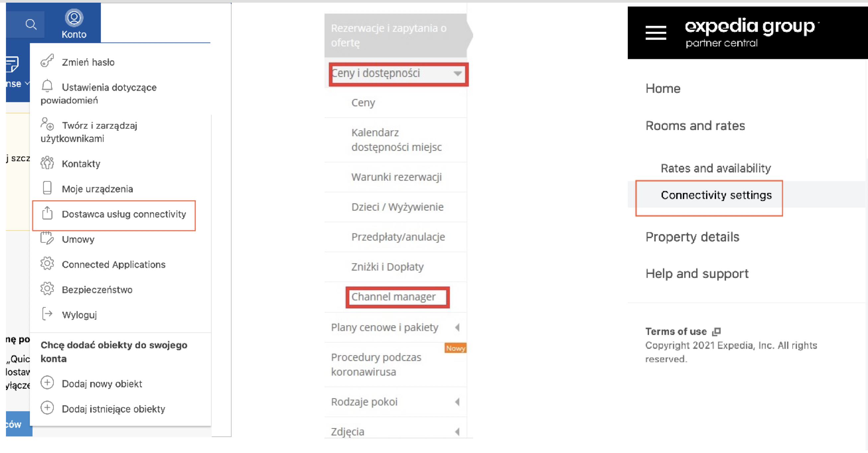
Task: Open Connectivity settings
Action: [x=716, y=195]
